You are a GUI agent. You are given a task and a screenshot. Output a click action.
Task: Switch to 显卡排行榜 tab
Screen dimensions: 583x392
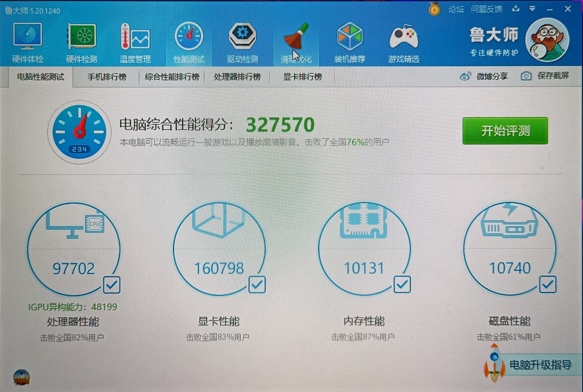coord(302,77)
